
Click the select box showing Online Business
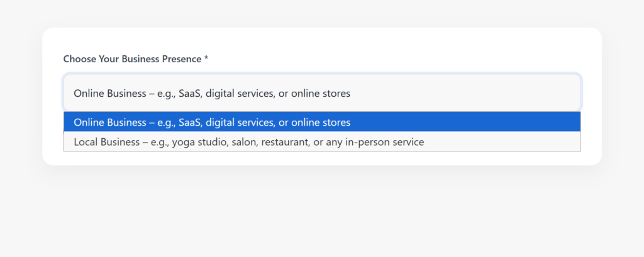[x=321, y=93]
